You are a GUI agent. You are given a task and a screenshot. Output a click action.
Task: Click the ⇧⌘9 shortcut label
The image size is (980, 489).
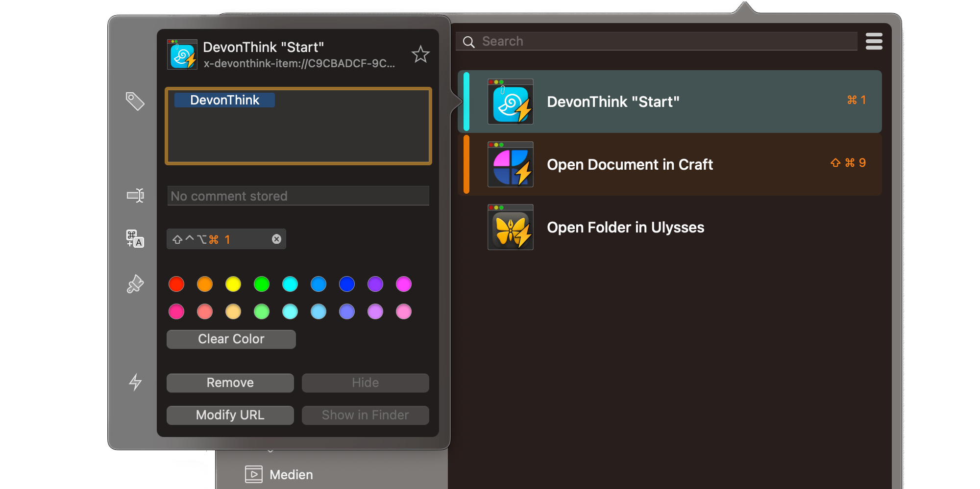(x=848, y=163)
